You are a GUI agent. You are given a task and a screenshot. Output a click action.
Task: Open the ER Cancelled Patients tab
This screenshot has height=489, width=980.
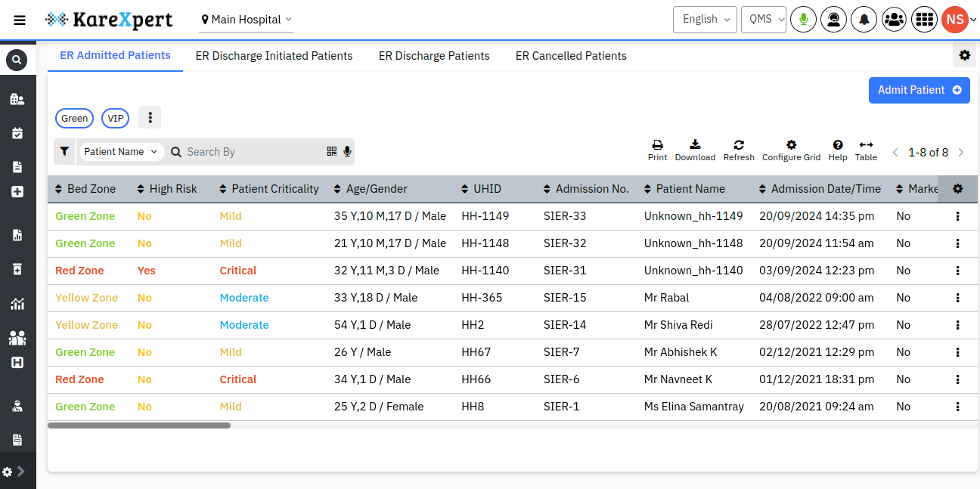click(x=571, y=55)
